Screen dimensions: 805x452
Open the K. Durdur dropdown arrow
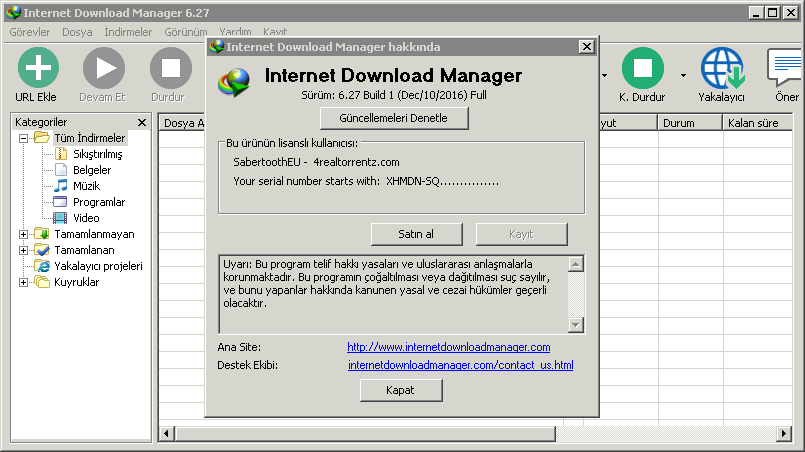pos(683,76)
